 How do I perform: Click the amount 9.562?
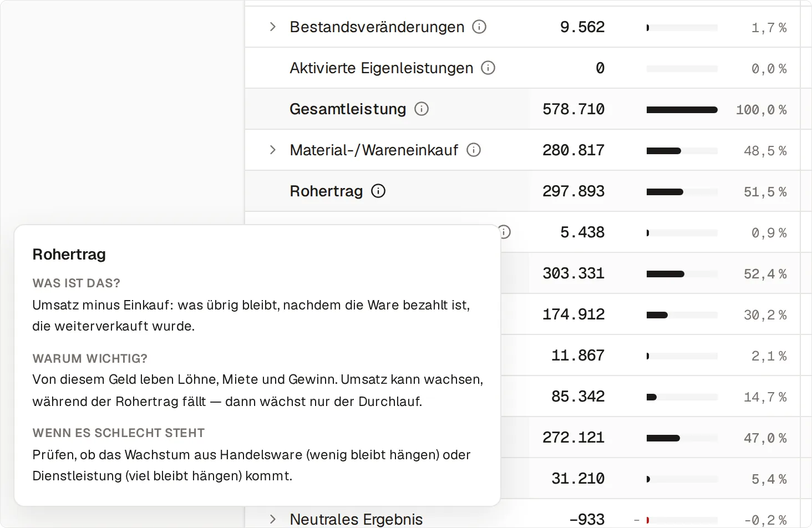pos(582,27)
